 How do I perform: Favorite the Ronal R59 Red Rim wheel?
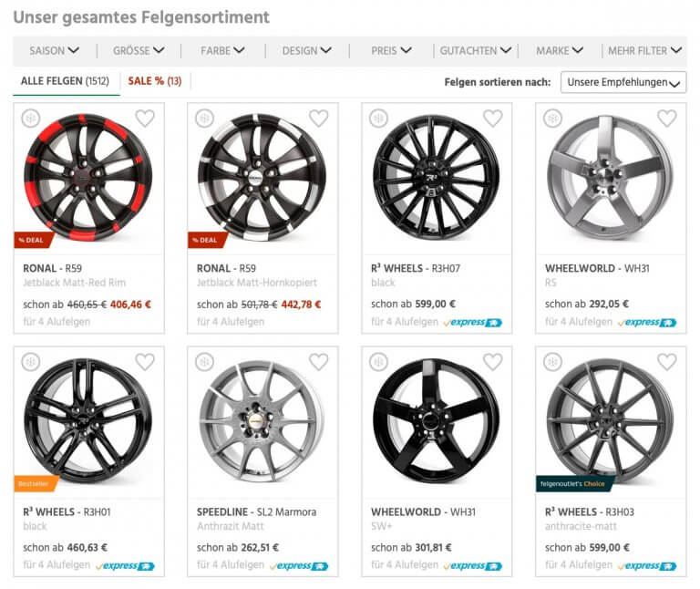(145, 118)
